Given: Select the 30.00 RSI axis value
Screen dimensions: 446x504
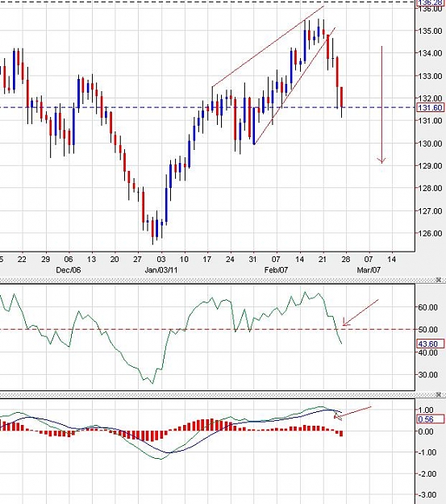Looking at the screenshot, I should tap(428, 375).
